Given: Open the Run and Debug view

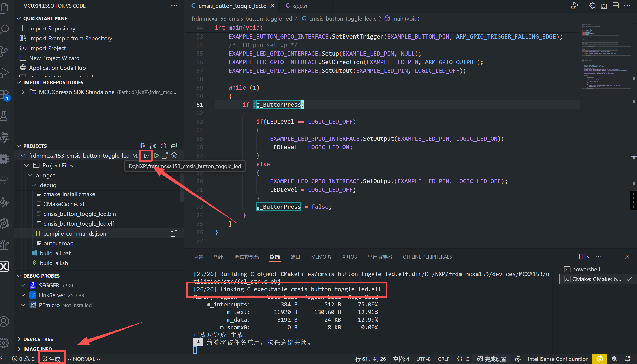Looking at the screenshot, I should pyautogui.click(x=4, y=73).
